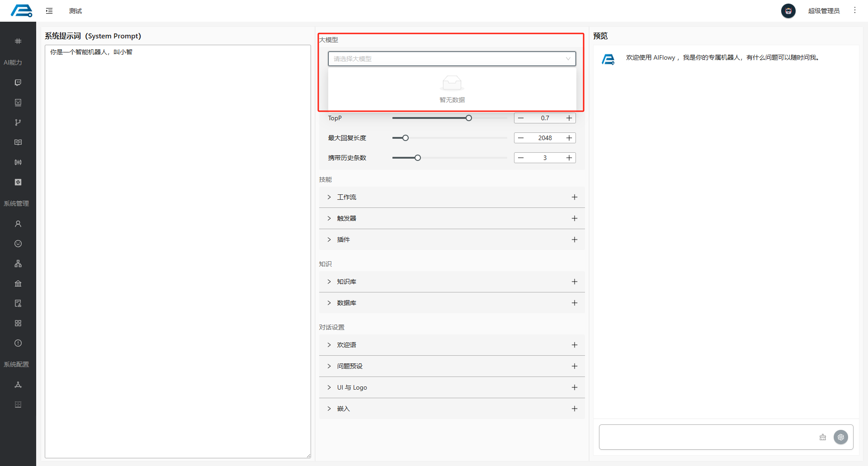
Task: Click the plus button on 问题预设 row
Action: (x=575, y=366)
